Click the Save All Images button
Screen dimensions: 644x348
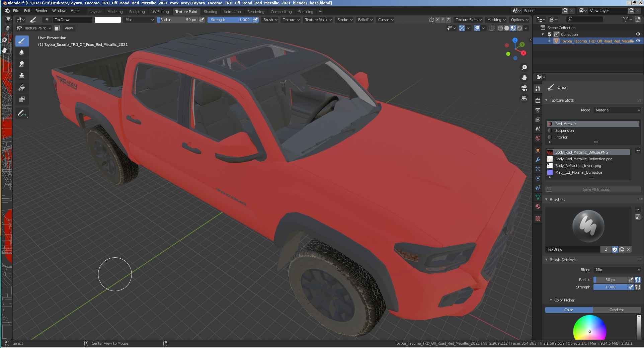pyautogui.click(x=593, y=189)
